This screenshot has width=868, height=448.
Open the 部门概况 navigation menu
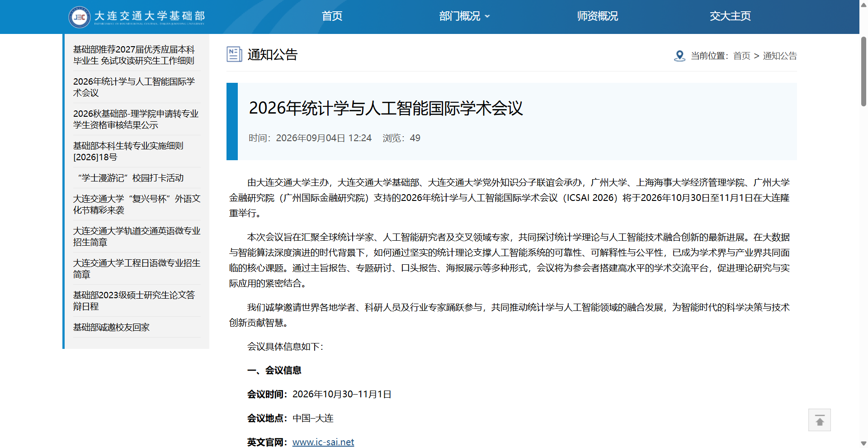(x=460, y=16)
